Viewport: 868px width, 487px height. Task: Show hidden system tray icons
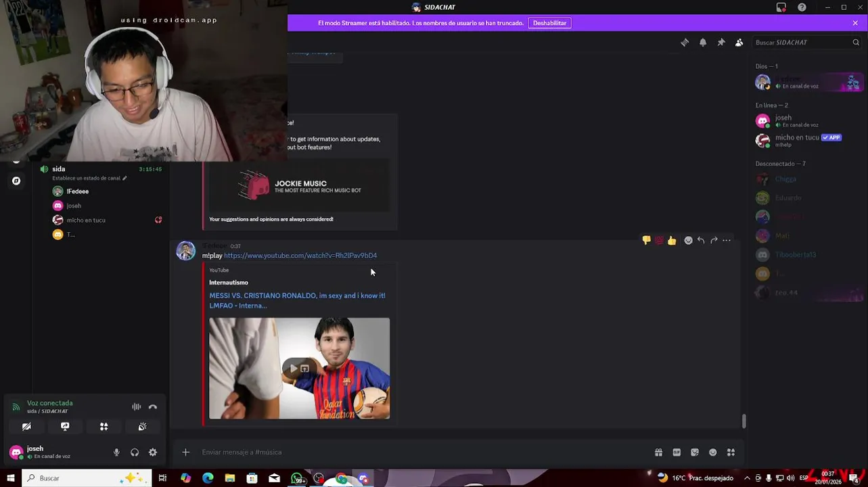tap(747, 478)
